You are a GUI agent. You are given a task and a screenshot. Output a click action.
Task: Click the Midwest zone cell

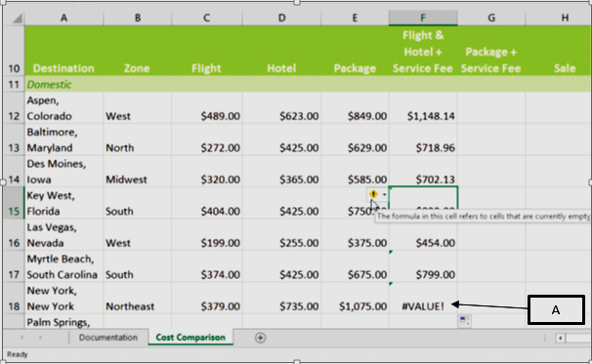138,171
